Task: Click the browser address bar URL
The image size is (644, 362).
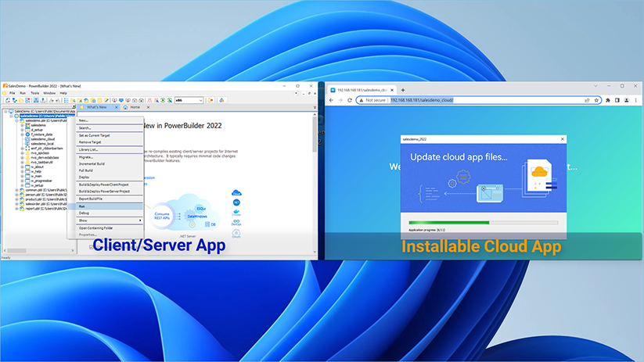Action: tap(422, 100)
